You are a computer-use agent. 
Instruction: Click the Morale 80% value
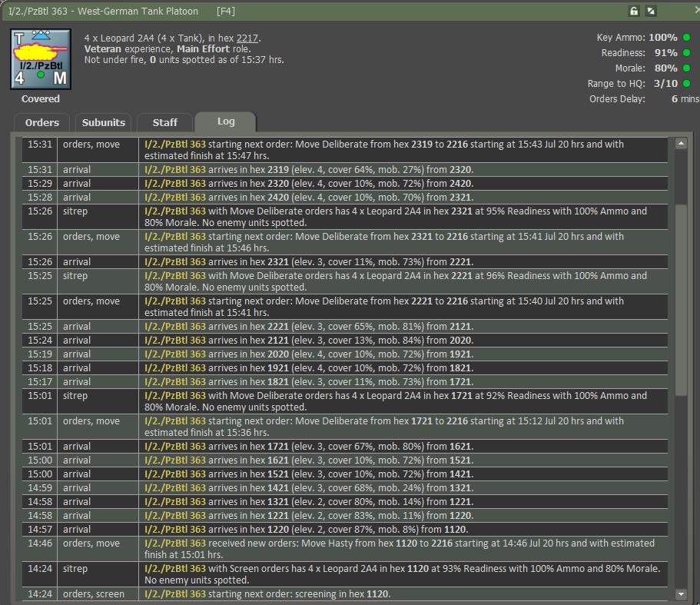coord(665,68)
